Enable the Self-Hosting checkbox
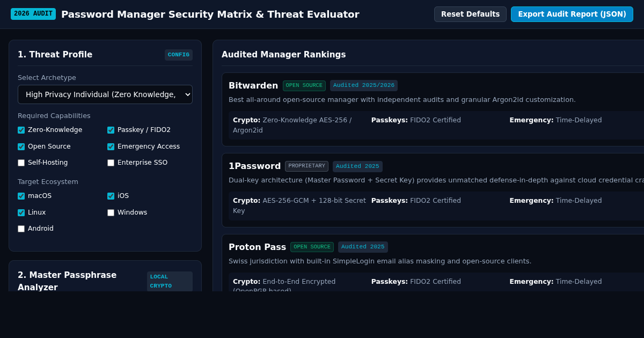 pyautogui.click(x=21, y=163)
